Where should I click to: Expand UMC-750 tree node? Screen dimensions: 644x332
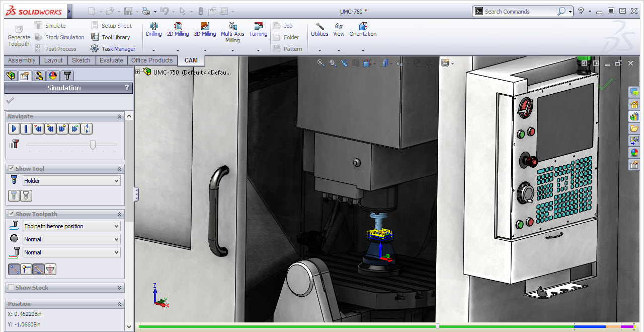coord(138,72)
